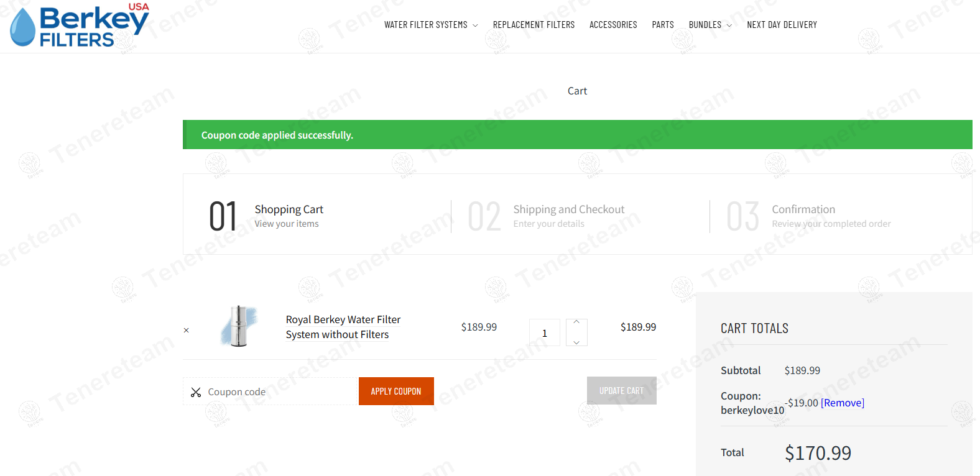Remove the berkeylove10 coupon
The width and height of the screenshot is (980, 476).
pos(843,403)
